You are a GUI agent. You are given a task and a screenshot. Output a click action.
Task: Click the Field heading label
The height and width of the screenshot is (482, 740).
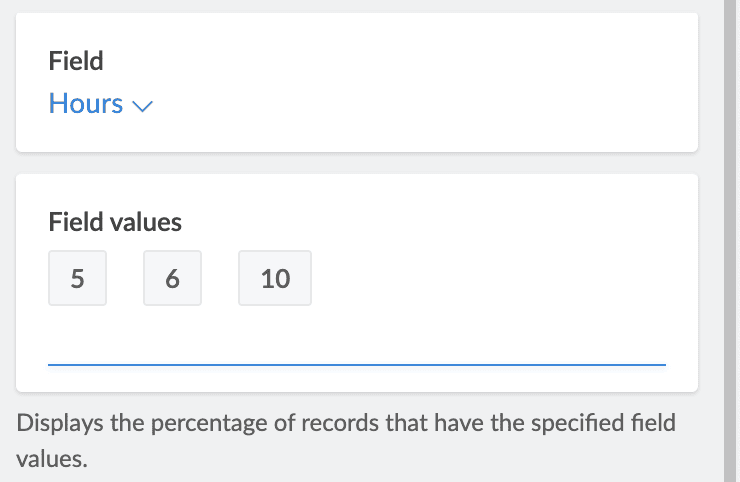(76, 61)
